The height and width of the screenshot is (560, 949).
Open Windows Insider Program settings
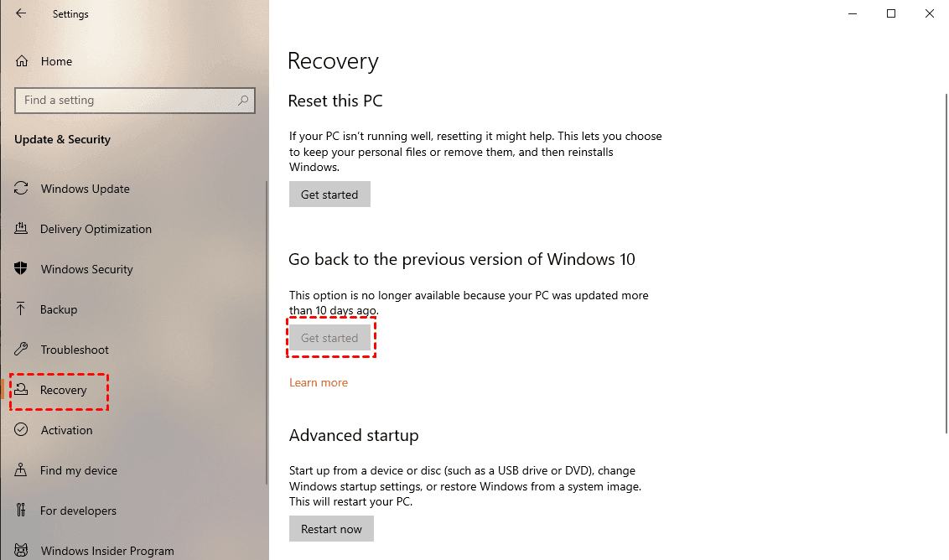[106, 551]
